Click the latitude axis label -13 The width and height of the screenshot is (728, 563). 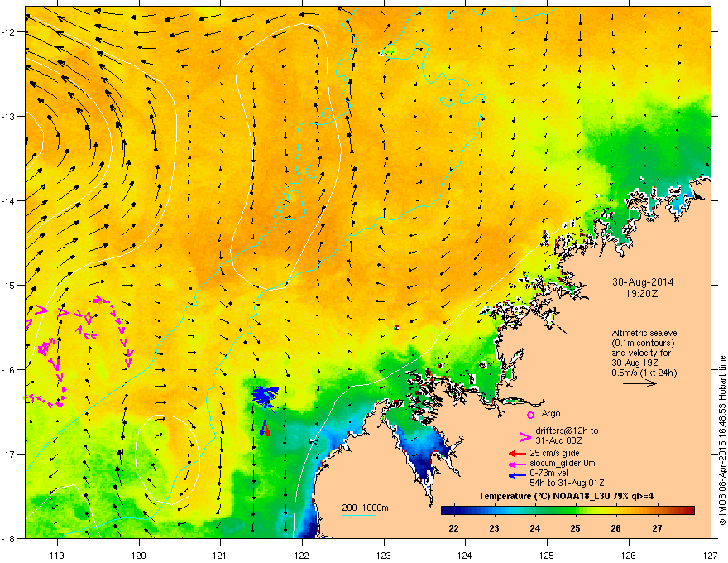[x=9, y=116]
